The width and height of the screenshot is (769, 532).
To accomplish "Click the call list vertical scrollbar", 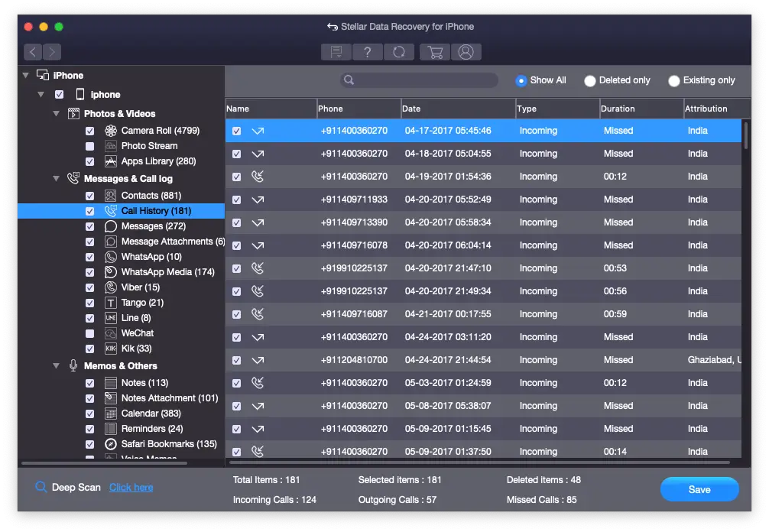I will [x=746, y=136].
